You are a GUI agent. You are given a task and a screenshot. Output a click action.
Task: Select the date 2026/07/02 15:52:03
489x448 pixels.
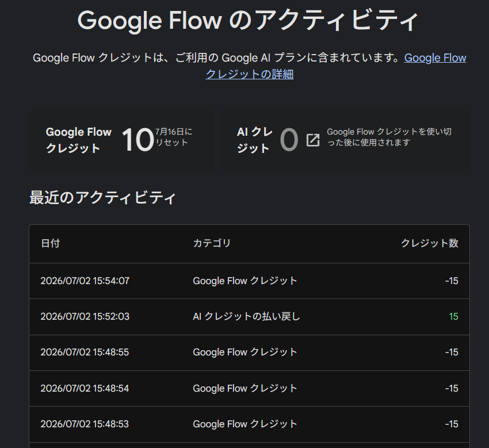click(85, 317)
